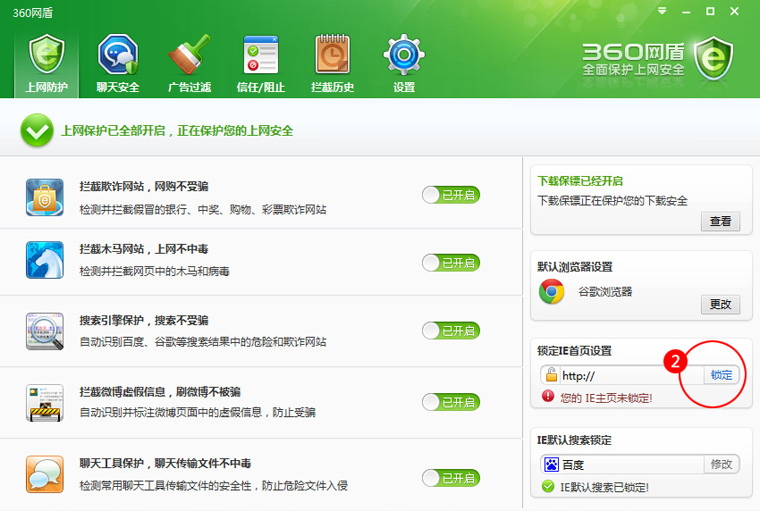Click the 查看 download protection button
Image resolution: width=760 pixels, height=511 pixels.
[720, 222]
